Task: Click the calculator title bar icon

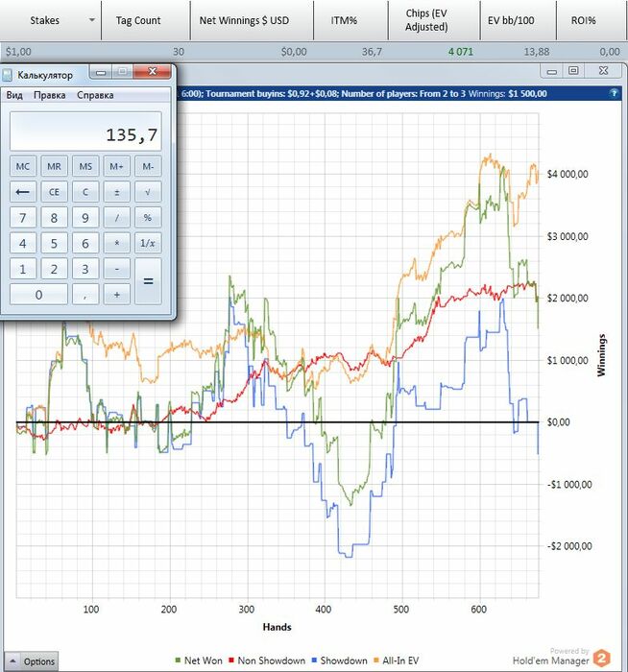Action: [x=8, y=75]
